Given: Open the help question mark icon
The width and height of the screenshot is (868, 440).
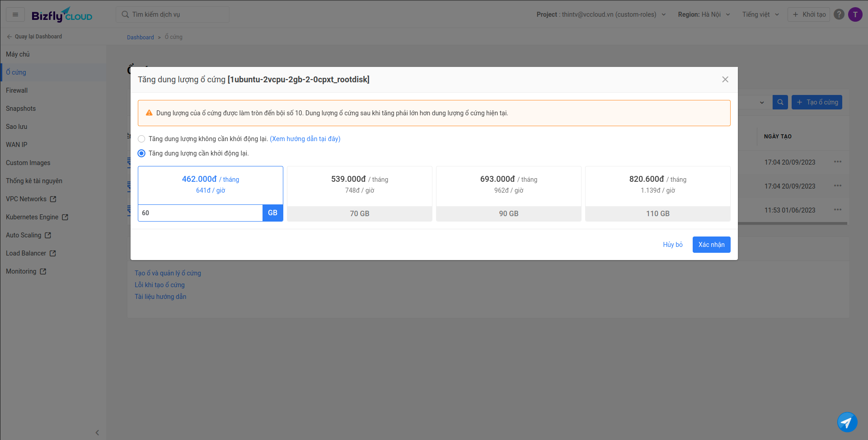Looking at the screenshot, I should click(x=839, y=14).
